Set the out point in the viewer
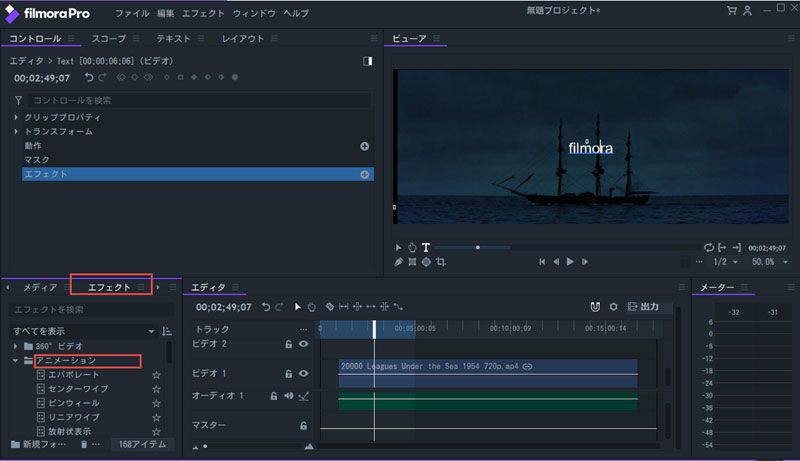The width and height of the screenshot is (800, 461). (x=736, y=247)
